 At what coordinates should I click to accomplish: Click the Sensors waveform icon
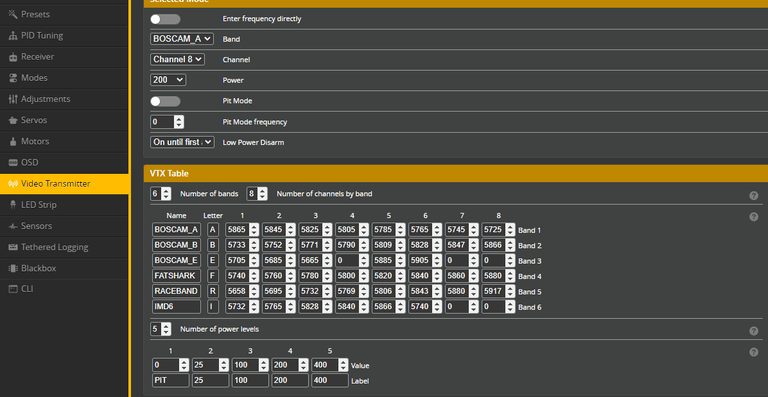point(13,226)
